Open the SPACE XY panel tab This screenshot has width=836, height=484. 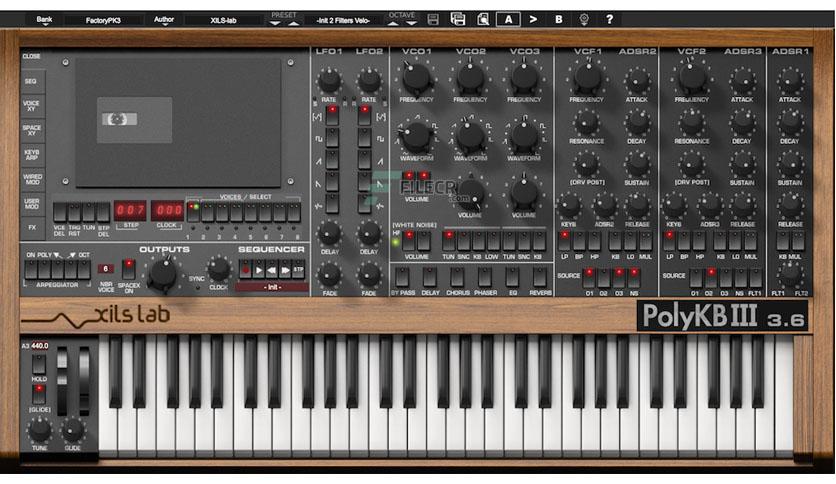pyautogui.click(x=31, y=130)
